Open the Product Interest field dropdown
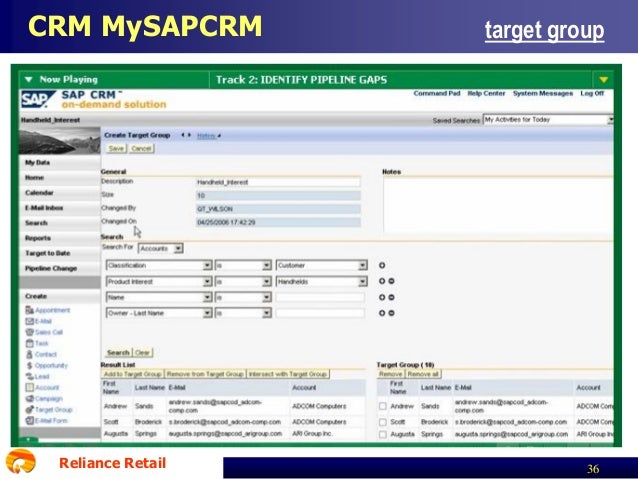The width and height of the screenshot is (638, 479). (207, 282)
